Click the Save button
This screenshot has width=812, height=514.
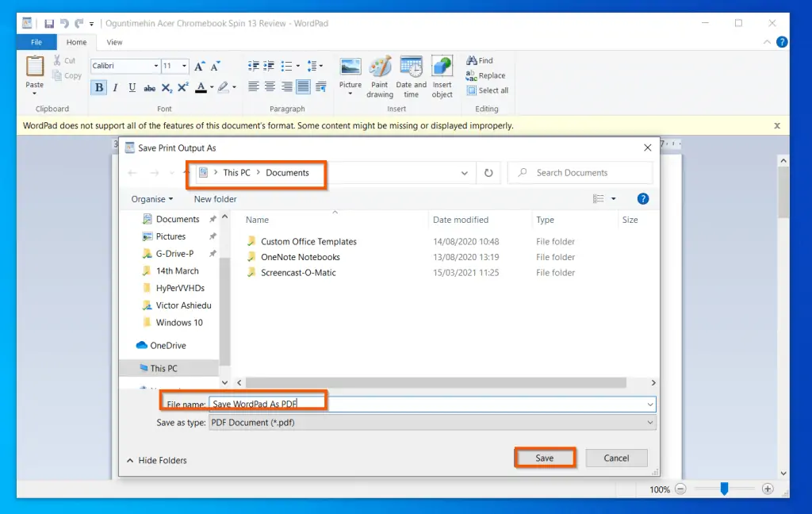coord(544,458)
